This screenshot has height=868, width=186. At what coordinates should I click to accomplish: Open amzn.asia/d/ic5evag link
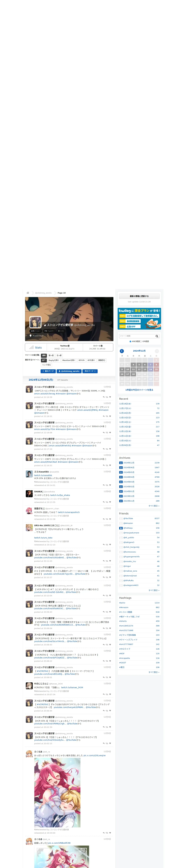[x=45, y=393]
